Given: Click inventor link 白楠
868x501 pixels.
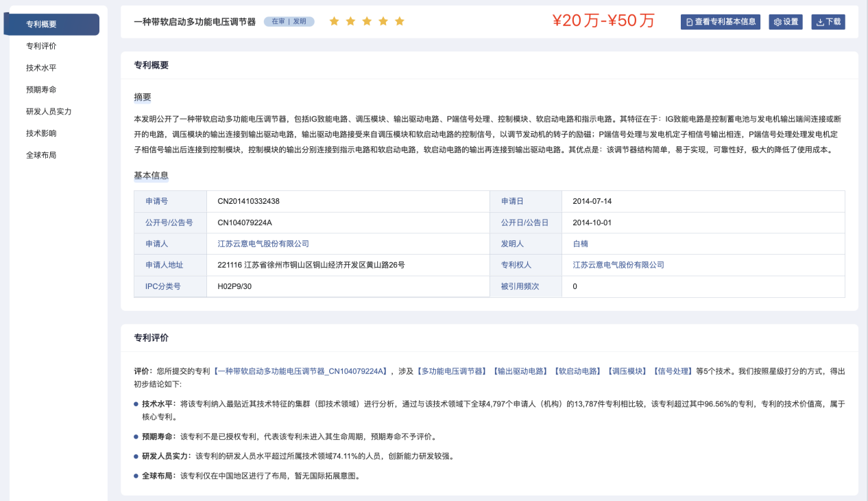Looking at the screenshot, I should pyautogui.click(x=580, y=244).
